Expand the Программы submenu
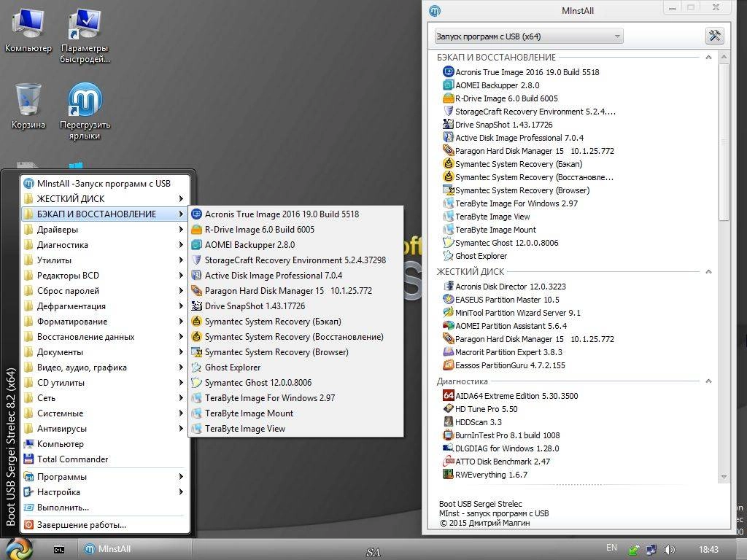Viewport: 747px width, 560px height. point(104,477)
